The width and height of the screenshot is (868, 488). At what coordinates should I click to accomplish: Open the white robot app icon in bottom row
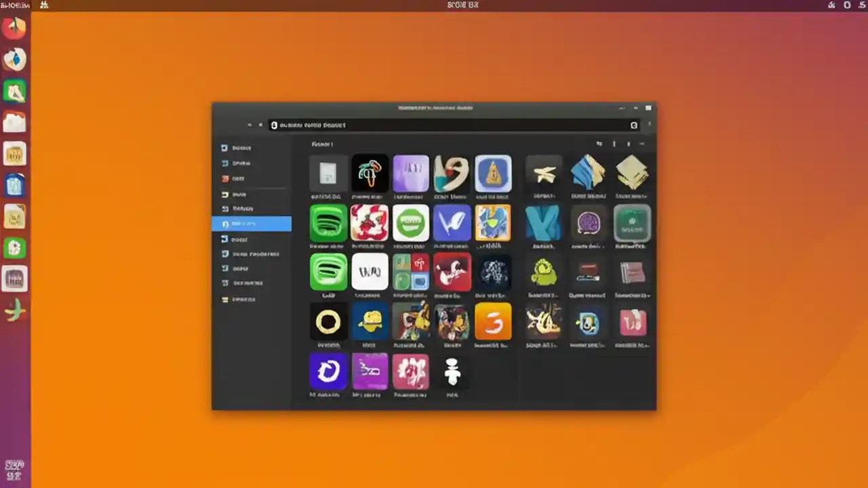tap(452, 371)
